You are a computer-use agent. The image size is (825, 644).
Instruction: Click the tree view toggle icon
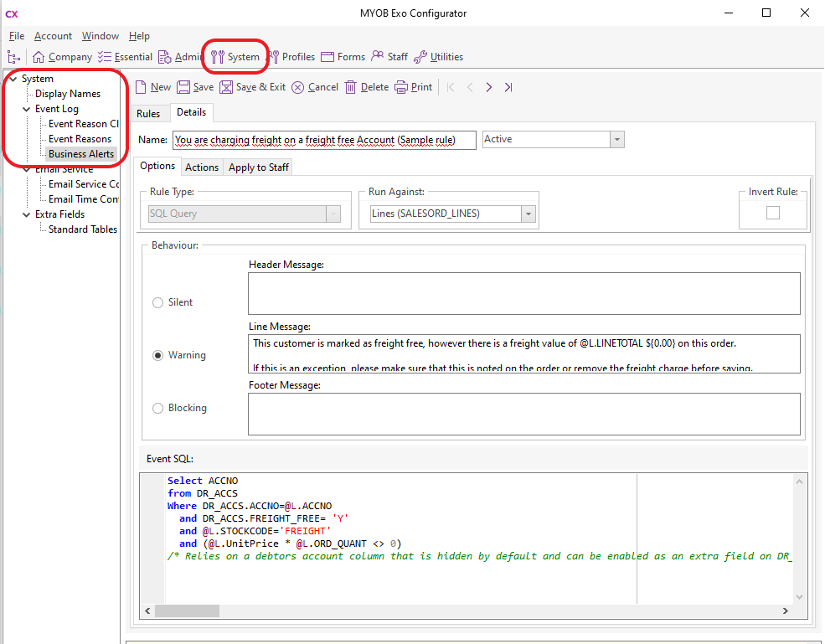pyautogui.click(x=13, y=57)
